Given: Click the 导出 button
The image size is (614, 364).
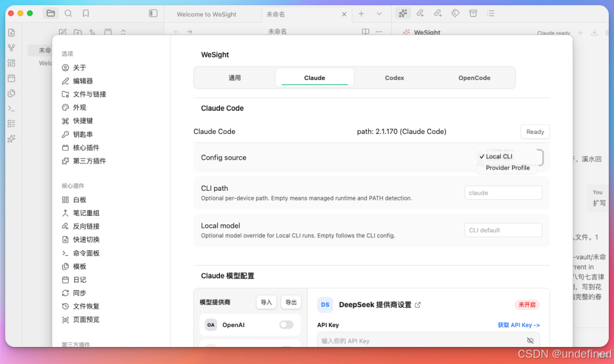Looking at the screenshot, I should point(291,302).
